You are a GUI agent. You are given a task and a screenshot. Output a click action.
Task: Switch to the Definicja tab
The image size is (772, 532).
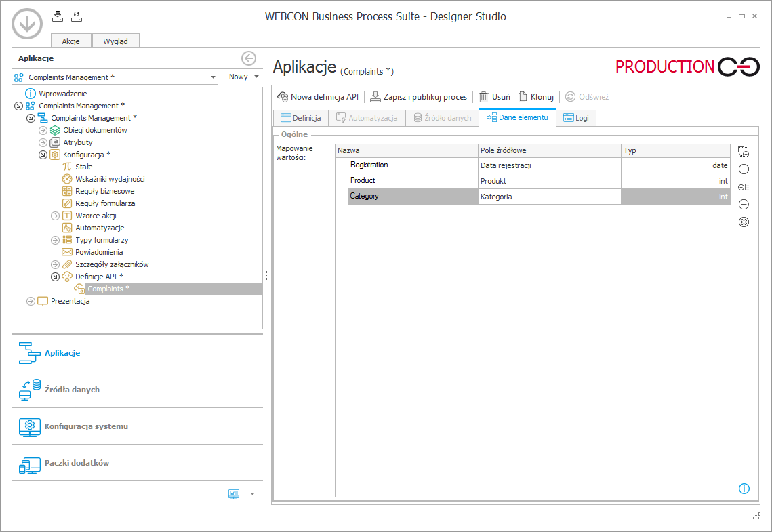[300, 118]
